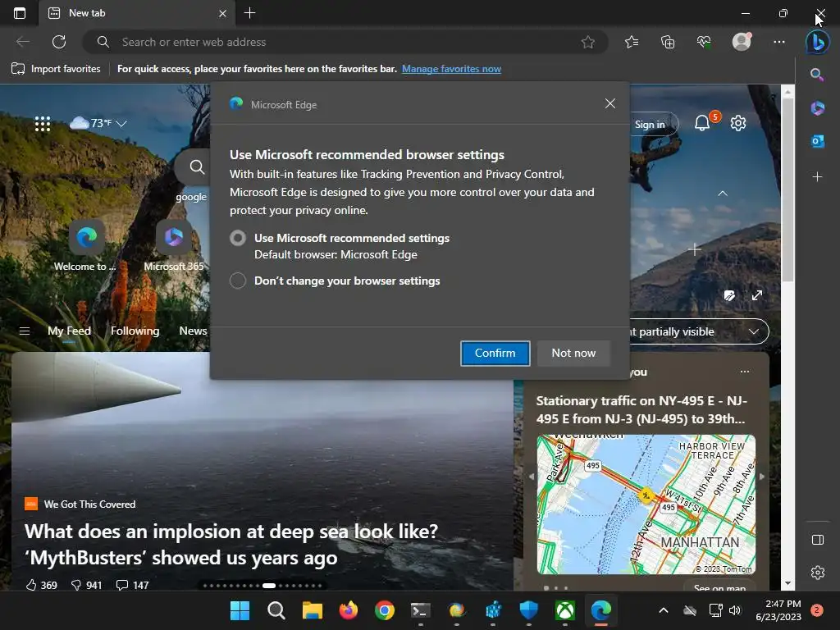Open sidebar Search icon

(817, 75)
